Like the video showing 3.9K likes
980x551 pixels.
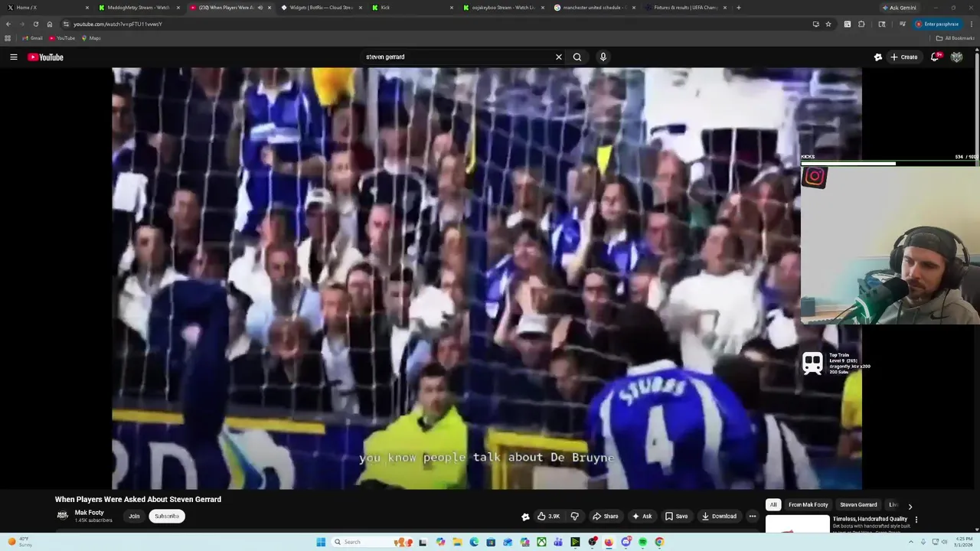pos(548,516)
